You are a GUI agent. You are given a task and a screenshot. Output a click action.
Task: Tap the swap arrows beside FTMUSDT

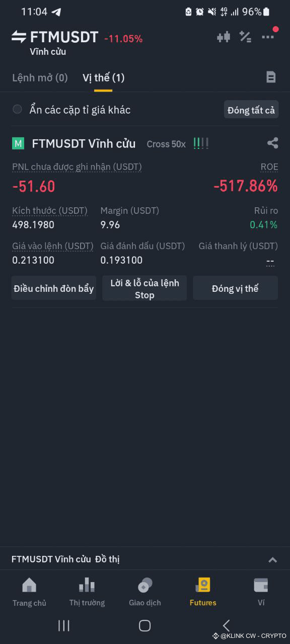(19, 37)
